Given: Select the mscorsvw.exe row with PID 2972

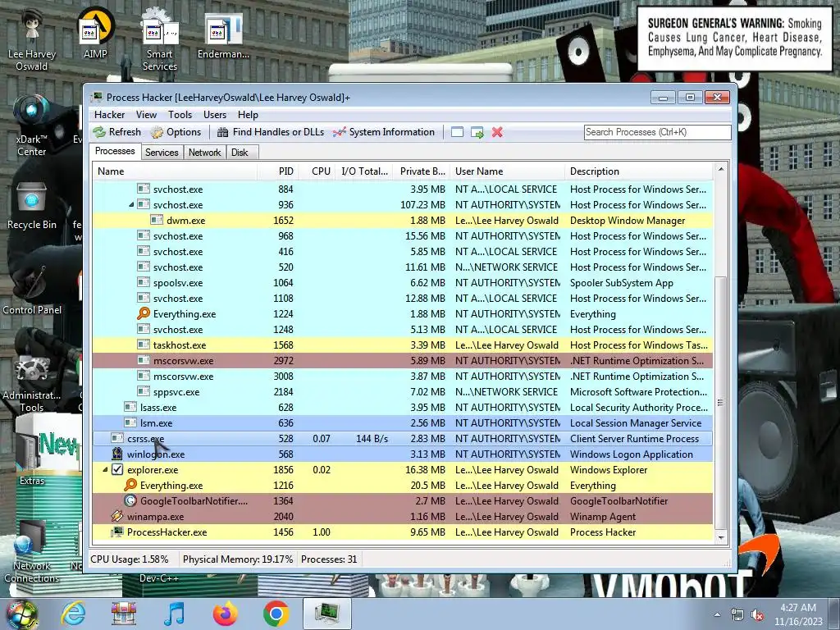Looking at the screenshot, I should 403,361.
